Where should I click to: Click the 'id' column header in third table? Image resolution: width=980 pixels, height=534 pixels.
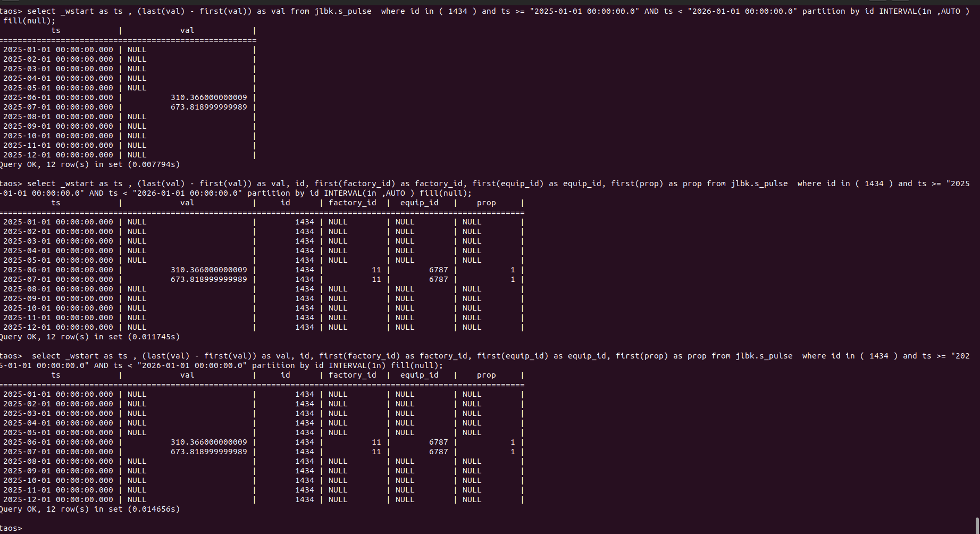point(286,375)
